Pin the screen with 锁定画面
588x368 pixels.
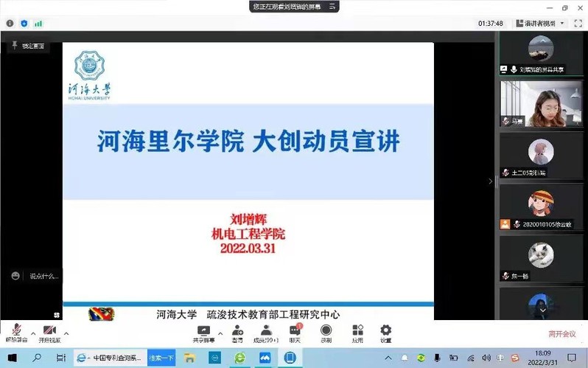tap(27, 46)
